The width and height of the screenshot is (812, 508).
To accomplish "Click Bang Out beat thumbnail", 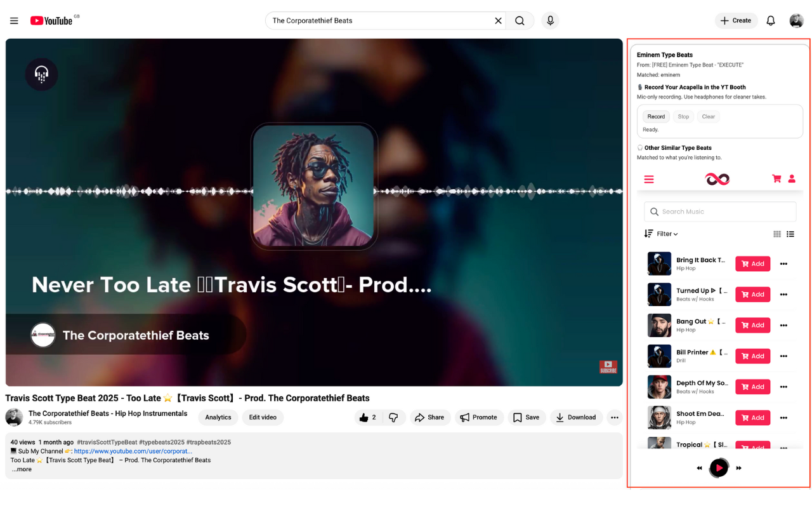I will 659,325.
